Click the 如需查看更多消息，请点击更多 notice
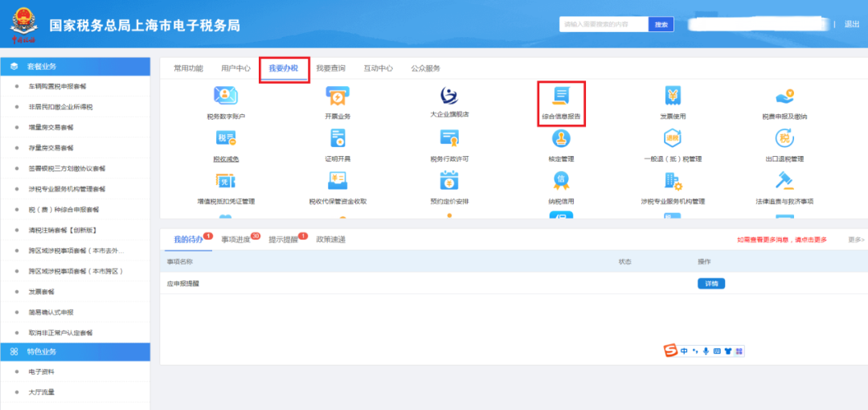This screenshot has height=410, width=868. [782, 240]
